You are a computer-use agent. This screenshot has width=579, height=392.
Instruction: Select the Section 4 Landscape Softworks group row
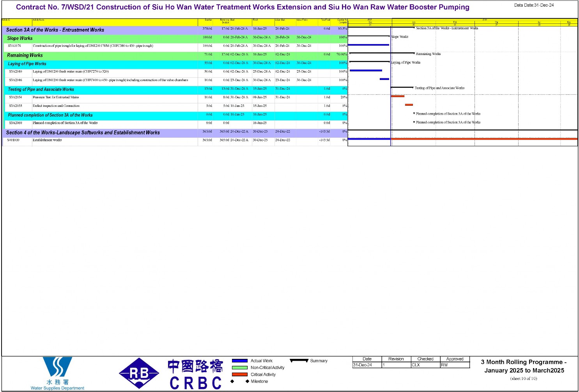coord(175,133)
